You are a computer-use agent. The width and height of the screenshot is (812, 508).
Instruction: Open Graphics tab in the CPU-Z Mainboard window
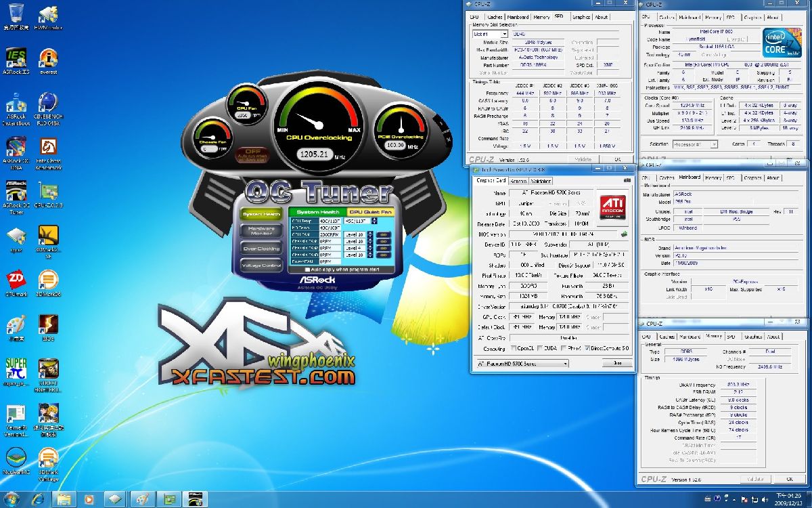(x=752, y=177)
